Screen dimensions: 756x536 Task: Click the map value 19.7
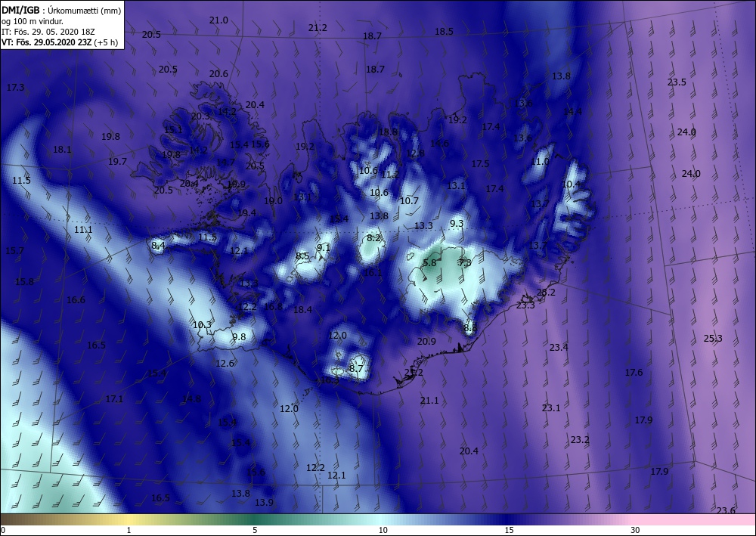point(117,162)
